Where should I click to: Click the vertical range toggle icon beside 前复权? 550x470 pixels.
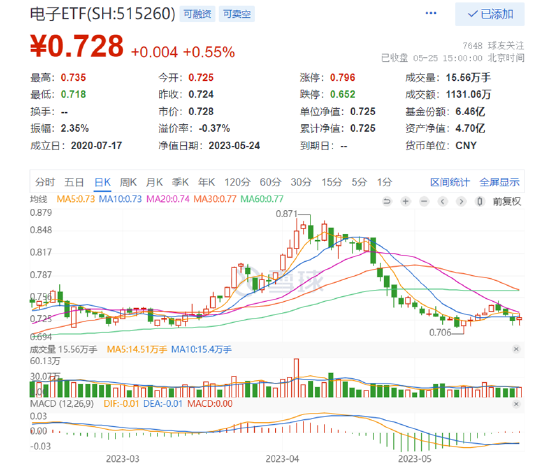pos(480,201)
